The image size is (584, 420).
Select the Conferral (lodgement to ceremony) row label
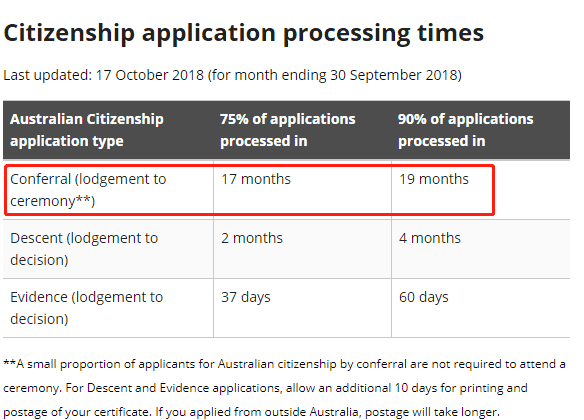coord(88,190)
